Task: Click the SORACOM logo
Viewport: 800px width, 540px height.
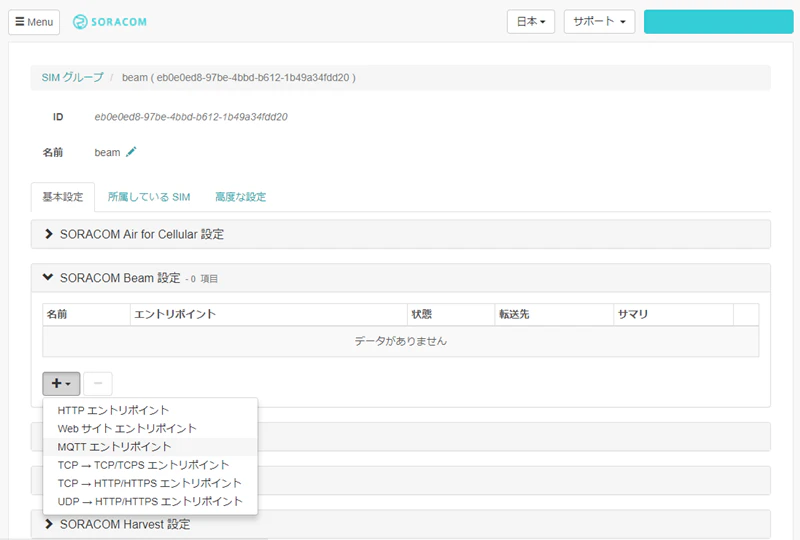Action: (x=110, y=22)
